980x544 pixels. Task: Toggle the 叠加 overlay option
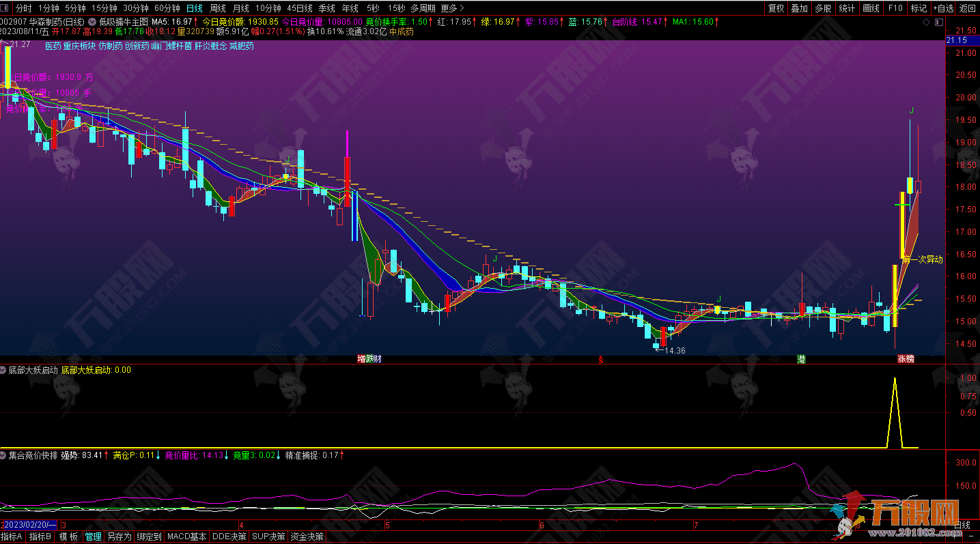(799, 8)
